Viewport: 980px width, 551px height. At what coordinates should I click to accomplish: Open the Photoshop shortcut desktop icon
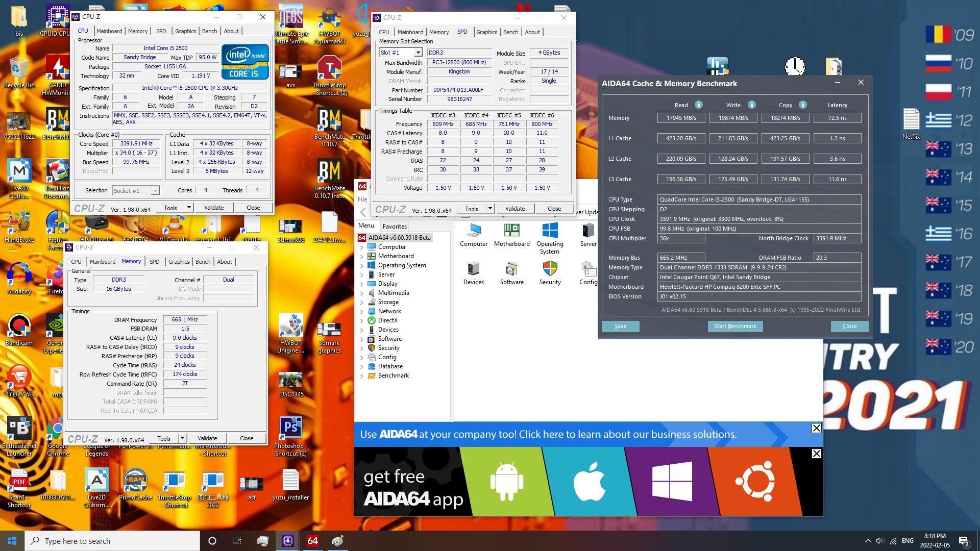pyautogui.click(x=290, y=436)
